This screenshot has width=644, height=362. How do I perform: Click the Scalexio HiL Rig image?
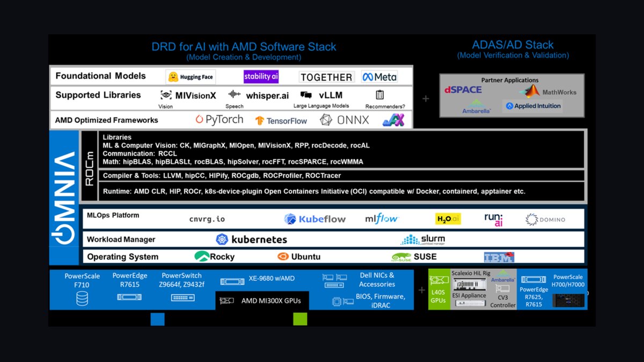(471, 284)
